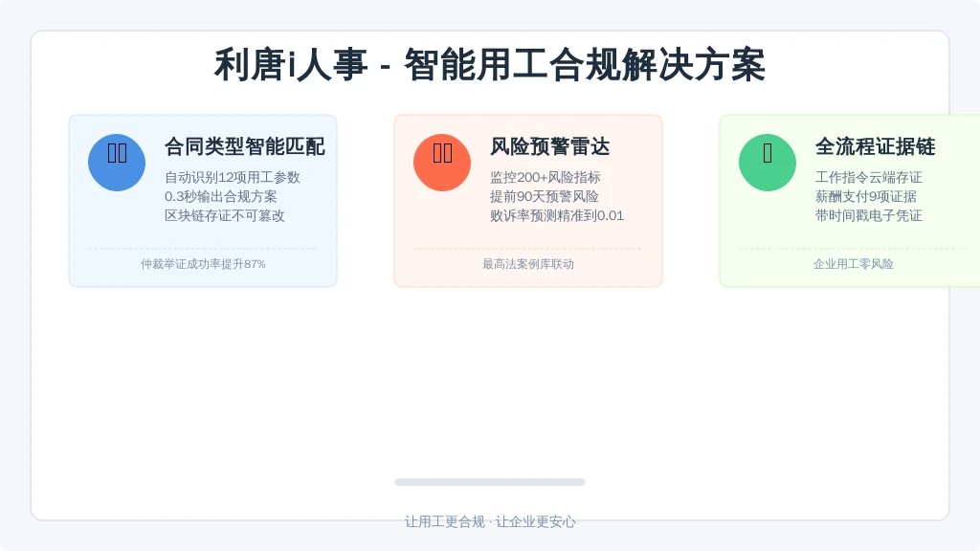Click the 仲裁举证成功率提升87% footer text
Viewport: 980px width, 551px height.
pyautogui.click(x=203, y=264)
